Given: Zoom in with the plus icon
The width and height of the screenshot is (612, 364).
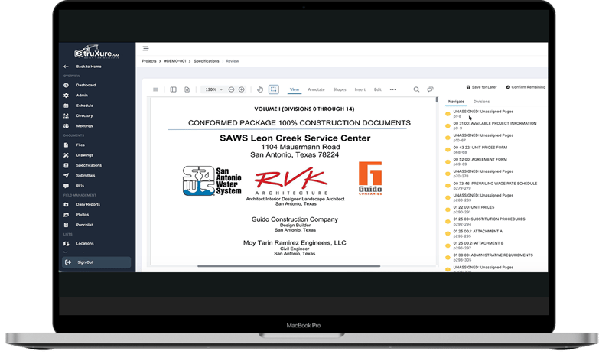Looking at the screenshot, I should point(242,89).
